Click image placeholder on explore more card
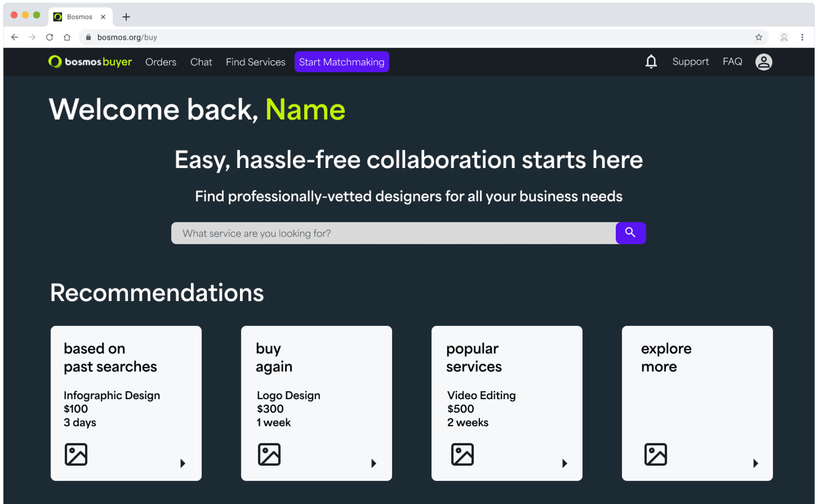Image resolution: width=818 pixels, height=504 pixels. (x=655, y=454)
